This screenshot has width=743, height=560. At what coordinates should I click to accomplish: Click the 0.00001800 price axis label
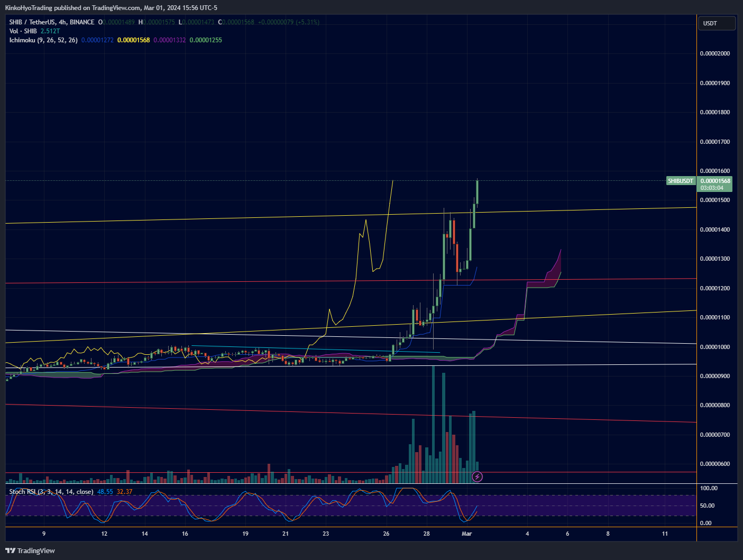pos(715,112)
